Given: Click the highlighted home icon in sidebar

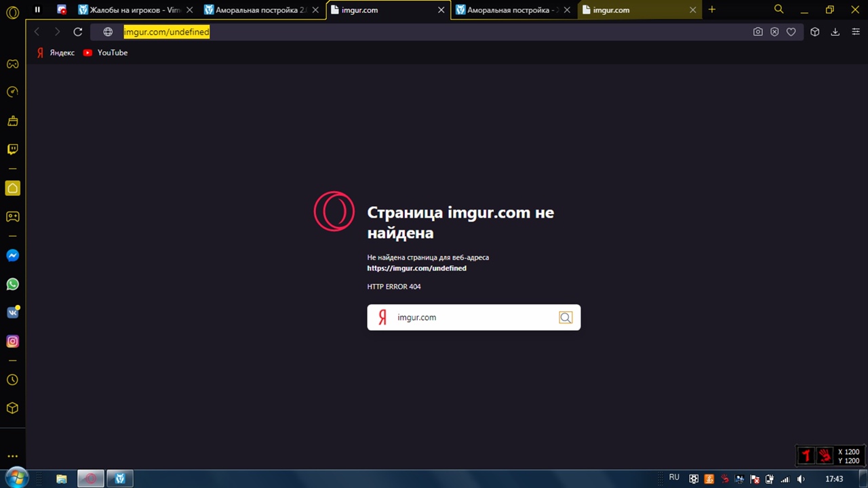Looking at the screenshot, I should coord(12,188).
